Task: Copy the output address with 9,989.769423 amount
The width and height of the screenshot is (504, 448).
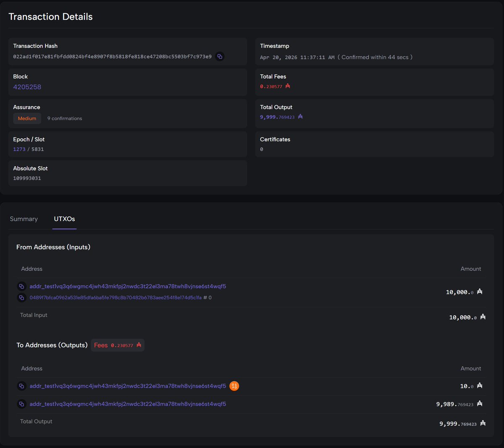Action: click(x=21, y=404)
